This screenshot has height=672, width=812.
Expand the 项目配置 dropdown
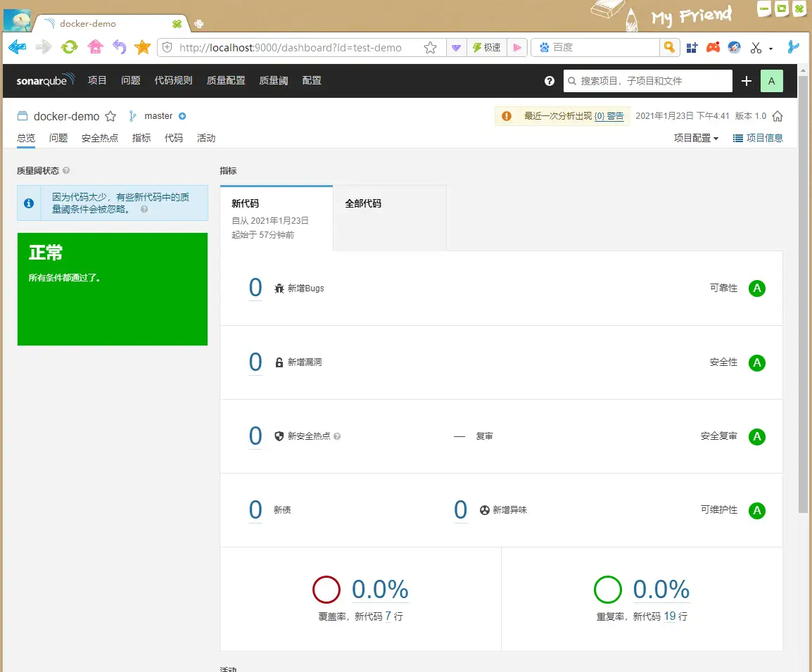coord(696,138)
